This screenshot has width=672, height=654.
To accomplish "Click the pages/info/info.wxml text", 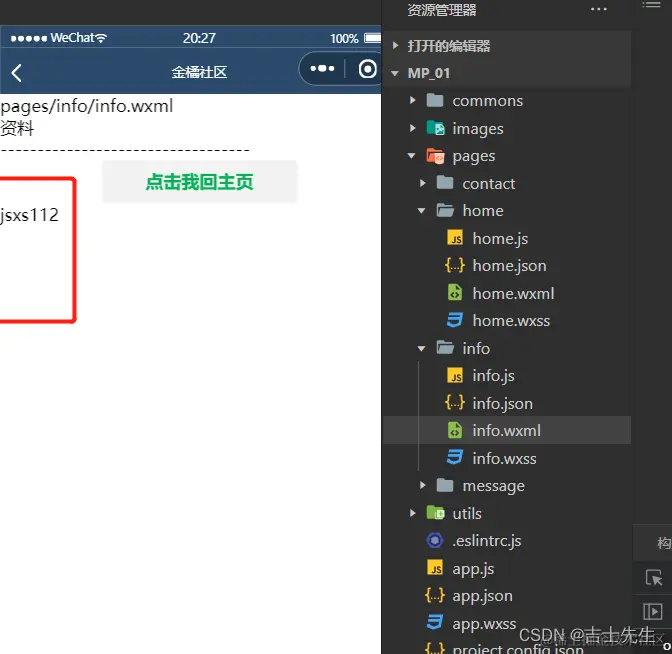I will point(87,106).
